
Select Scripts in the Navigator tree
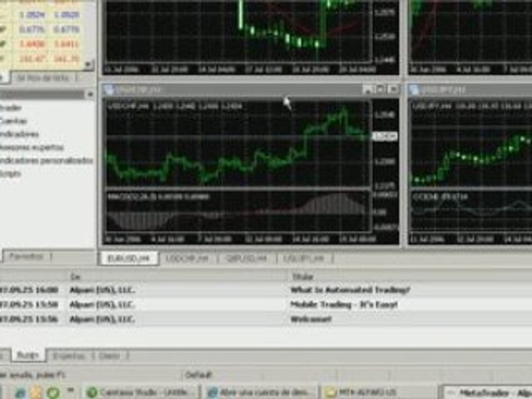(11, 173)
